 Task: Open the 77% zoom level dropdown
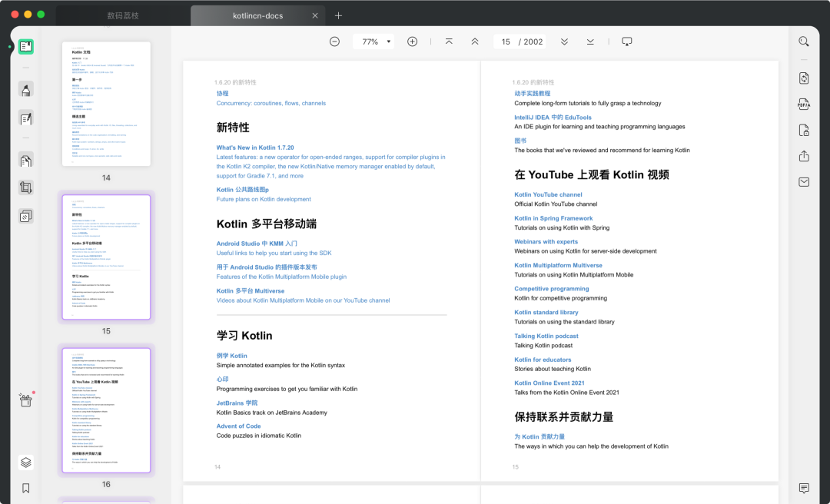click(373, 41)
